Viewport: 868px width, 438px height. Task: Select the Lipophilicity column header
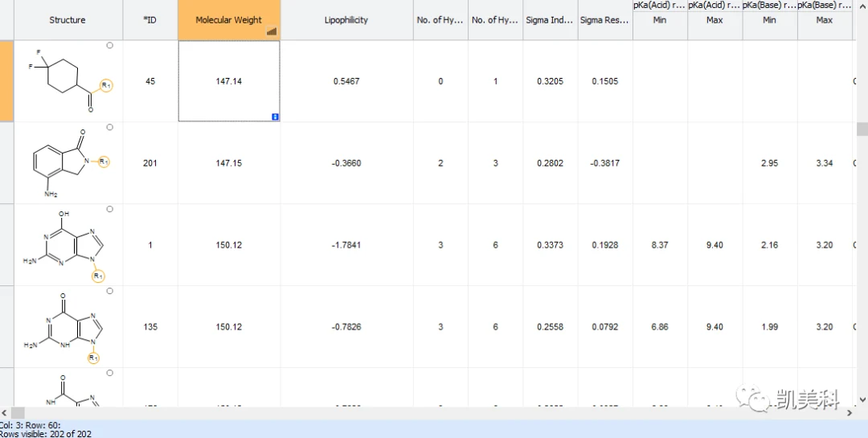coord(346,20)
